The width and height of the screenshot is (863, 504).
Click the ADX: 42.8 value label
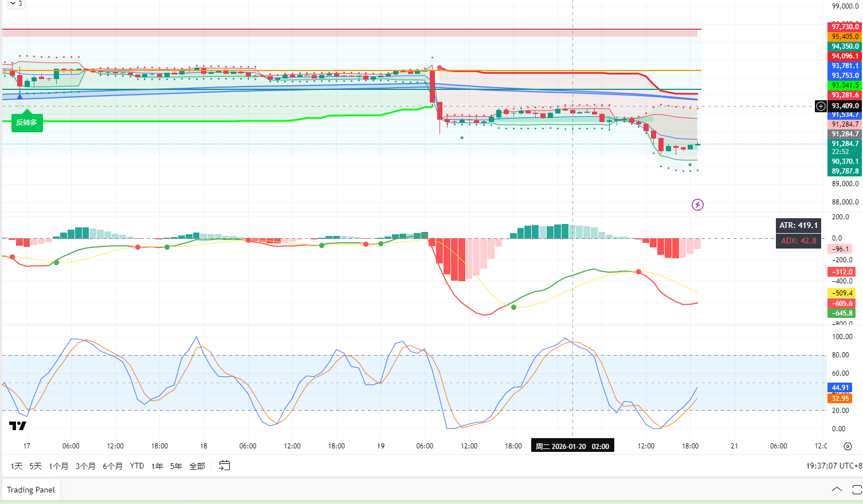[x=799, y=241]
